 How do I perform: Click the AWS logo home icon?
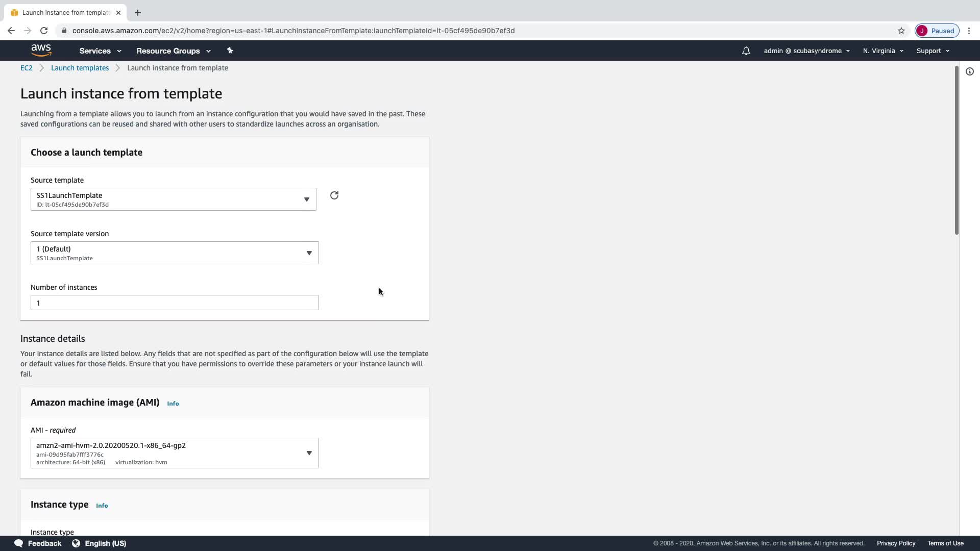point(41,50)
